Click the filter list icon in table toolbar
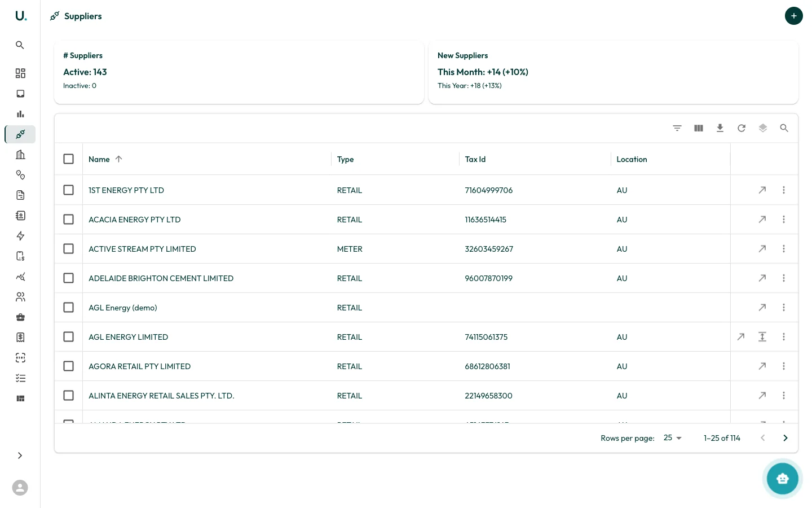 pyautogui.click(x=677, y=128)
